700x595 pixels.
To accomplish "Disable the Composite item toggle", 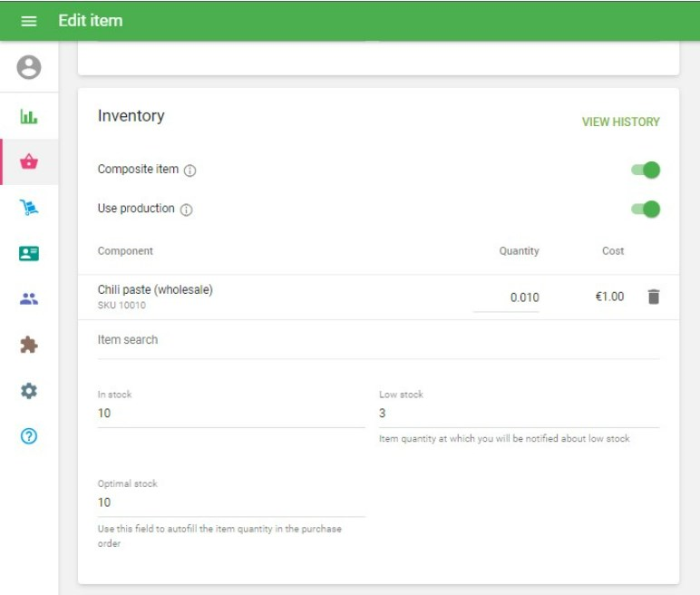I will coord(646,170).
